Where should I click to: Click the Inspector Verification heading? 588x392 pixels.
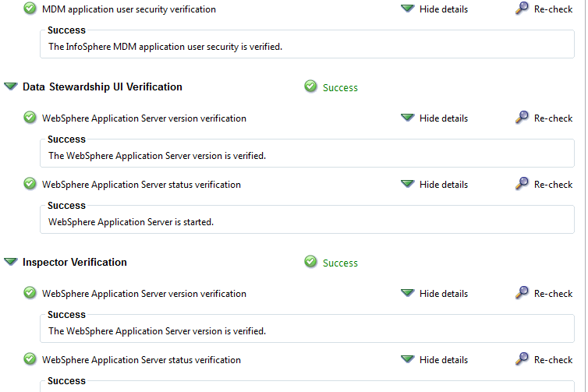(x=75, y=263)
